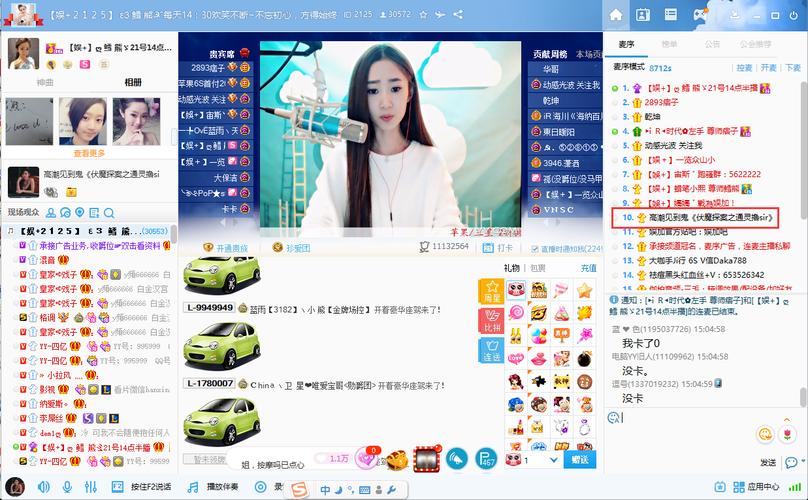The width and height of the screenshot is (808, 500).
Task: Click the red 比拼 button
Action: click(491, 321)
